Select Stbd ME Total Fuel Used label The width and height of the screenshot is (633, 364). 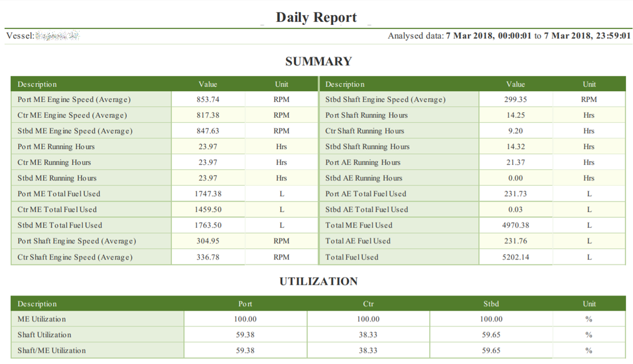click(x=60, y=225)
